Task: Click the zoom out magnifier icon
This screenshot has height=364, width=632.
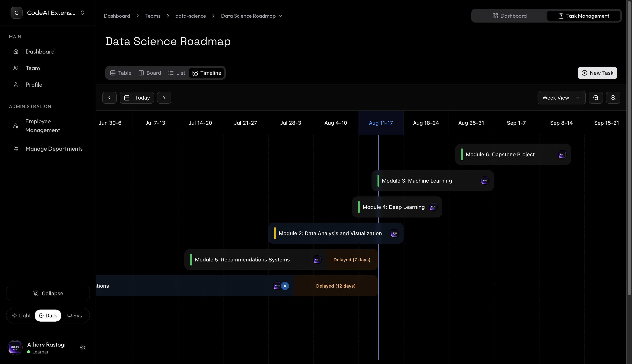Action: pos(596,98)
